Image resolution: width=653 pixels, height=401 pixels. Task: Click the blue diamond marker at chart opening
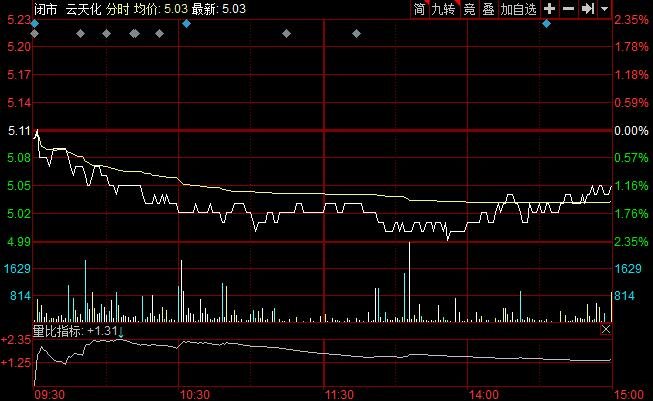point(35,24)
